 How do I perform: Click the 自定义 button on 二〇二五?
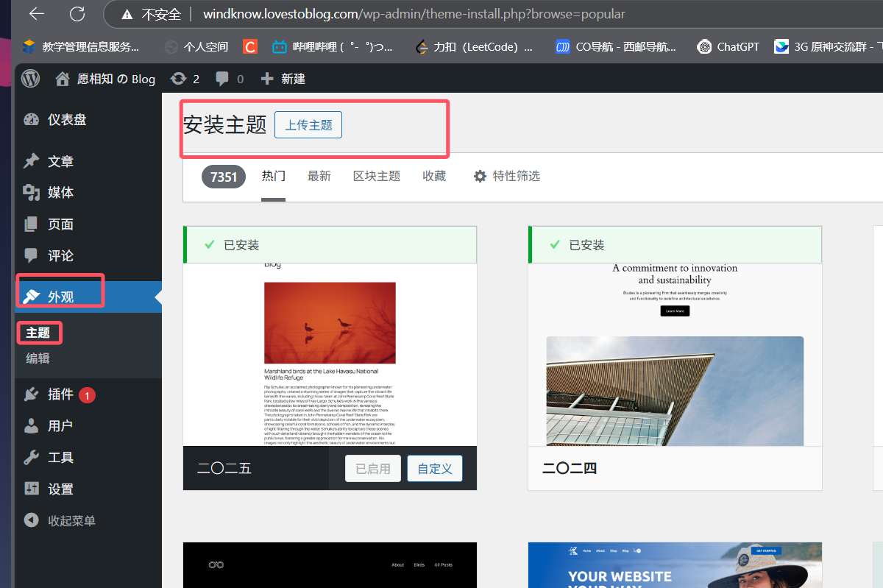pos(435,469)
